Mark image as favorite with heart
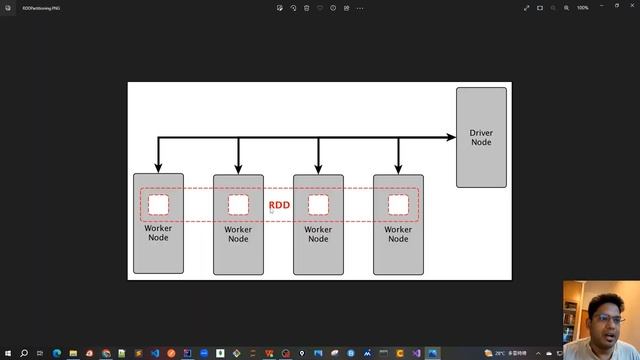640x360 pixels. pyautogui.click(x=320, y=8)
